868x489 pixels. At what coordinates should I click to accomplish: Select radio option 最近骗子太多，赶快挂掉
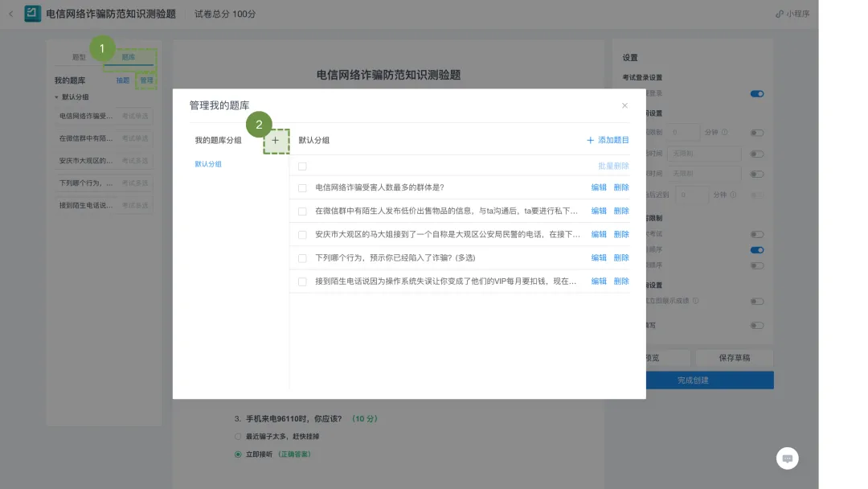(238, 437)
